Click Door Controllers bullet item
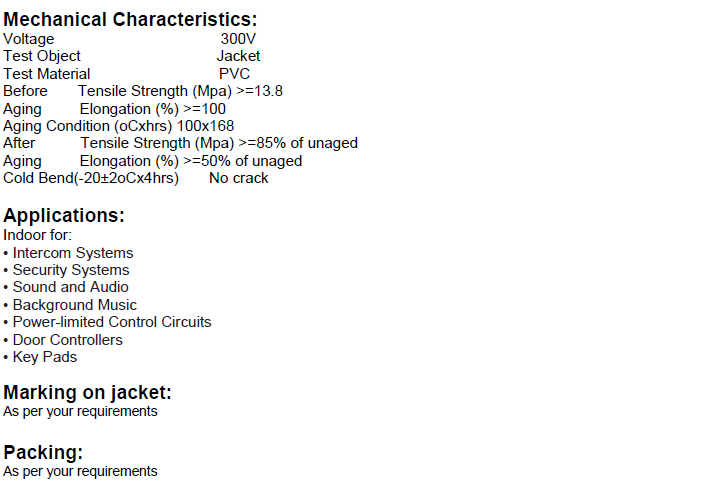Screen dimensions: 701x488 [x=63, y=340]
